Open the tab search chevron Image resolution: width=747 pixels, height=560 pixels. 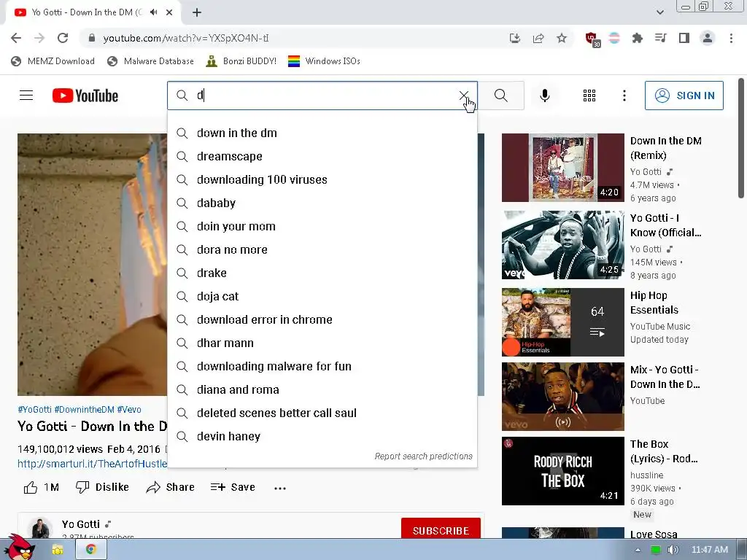click(x=659, y=12)
